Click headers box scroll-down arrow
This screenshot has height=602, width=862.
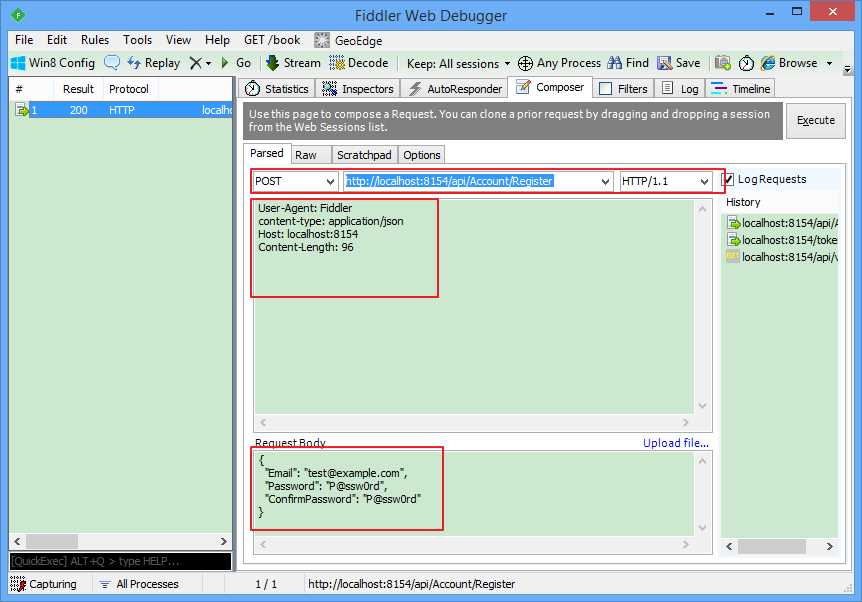702,406
